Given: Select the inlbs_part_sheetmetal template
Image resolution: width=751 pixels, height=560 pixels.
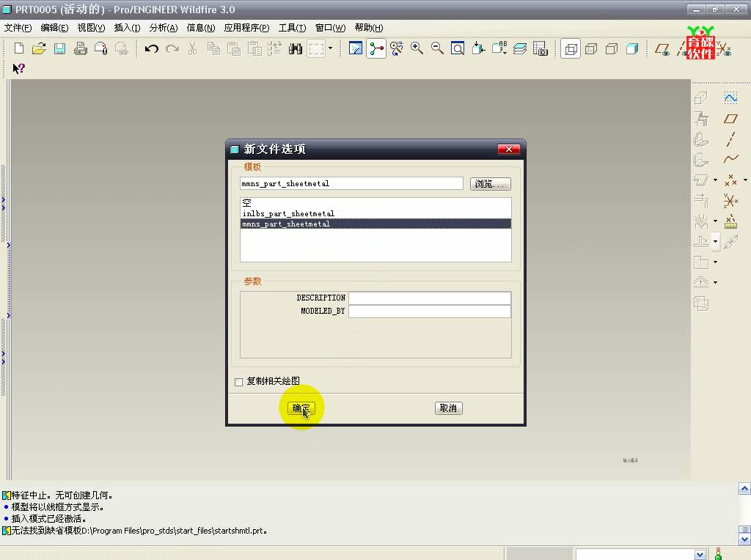Looking at the screenshot, I should click(375, 213).
